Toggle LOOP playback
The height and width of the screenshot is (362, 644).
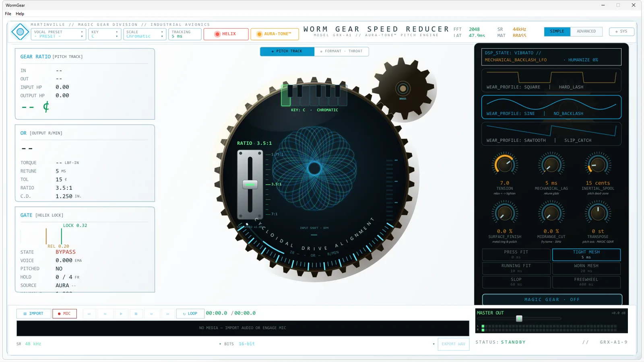[x=190, y=314]
